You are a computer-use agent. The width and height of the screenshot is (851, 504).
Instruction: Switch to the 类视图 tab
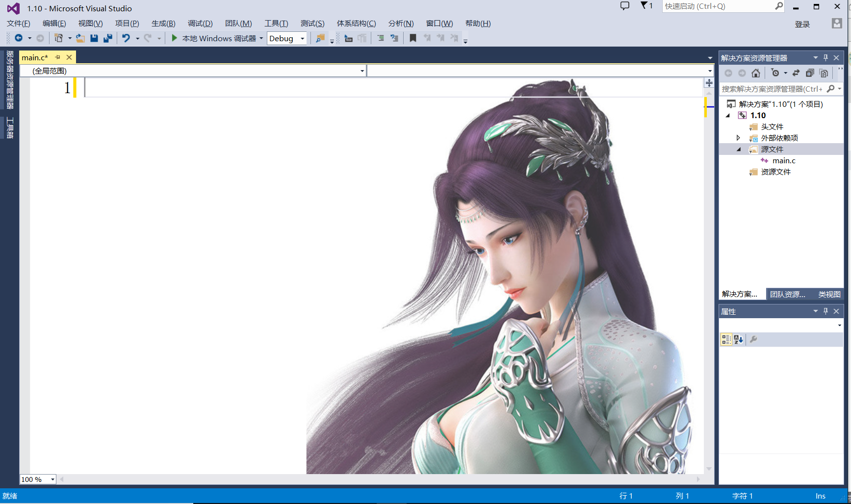point(829,294)
